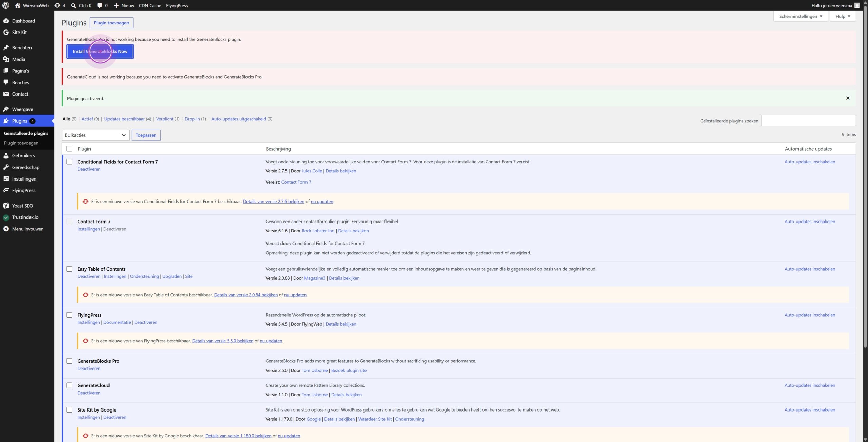
Task: Click the Gereedschap wrench icon
Action: coord(6,167)
